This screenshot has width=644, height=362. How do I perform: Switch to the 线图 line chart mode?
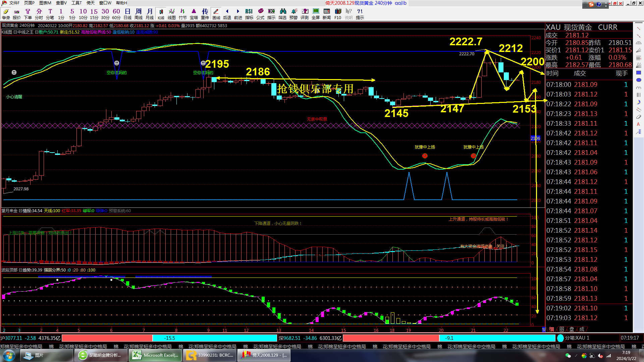click(x=172, y=14)
